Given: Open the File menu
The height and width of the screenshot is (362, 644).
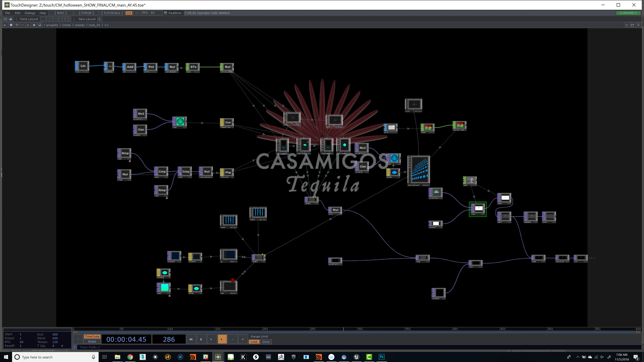Looking at the screenshot, I should pos(8,13).
